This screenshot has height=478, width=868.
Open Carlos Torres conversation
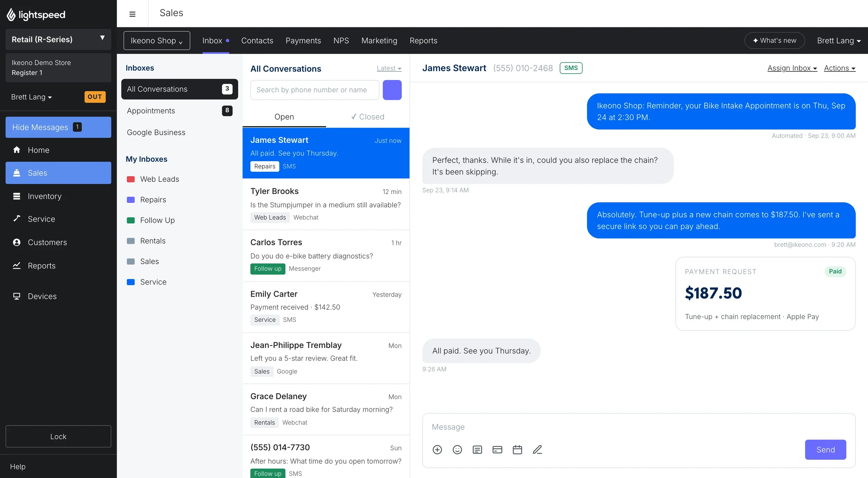pyautogui.click(x=326, y=255)
